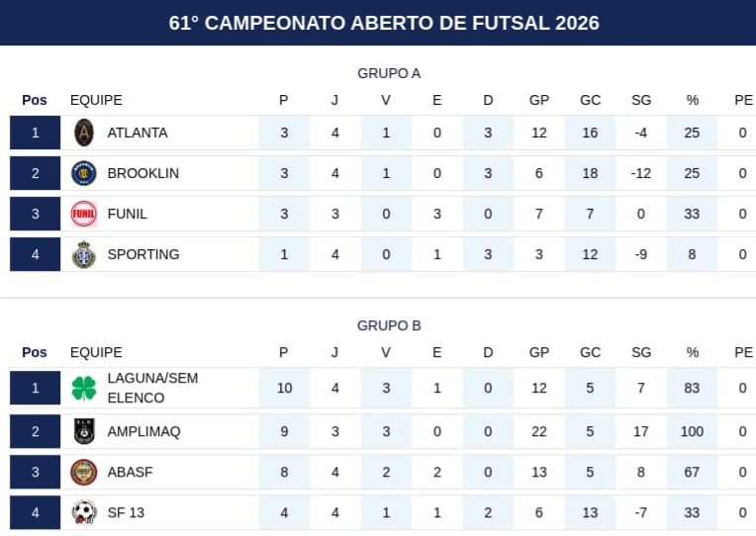Click the ABASF team crest icon
This screenshot has height=536, width=756.
(84, 472)
